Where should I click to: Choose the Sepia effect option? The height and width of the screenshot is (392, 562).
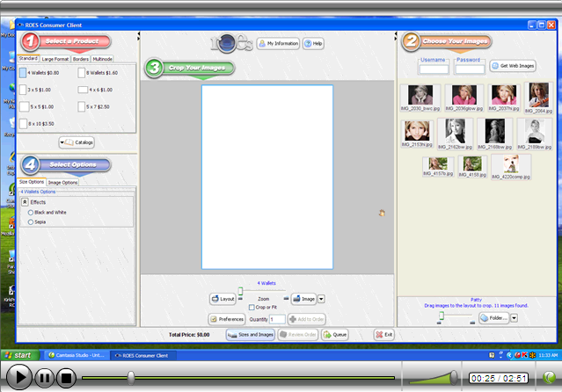32,222
